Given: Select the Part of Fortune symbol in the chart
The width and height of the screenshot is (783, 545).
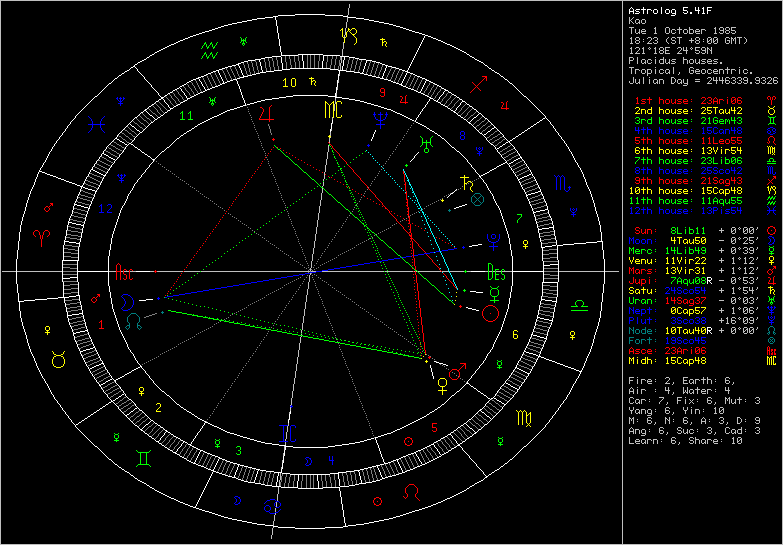Looking at the screenshot, I should (x=477, y=200).
